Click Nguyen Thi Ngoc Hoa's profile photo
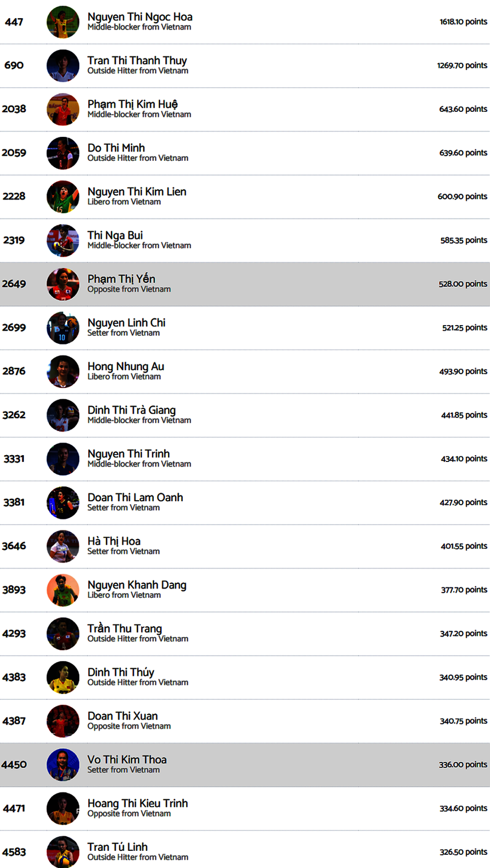Screen dimensions: 490x868 63,22
